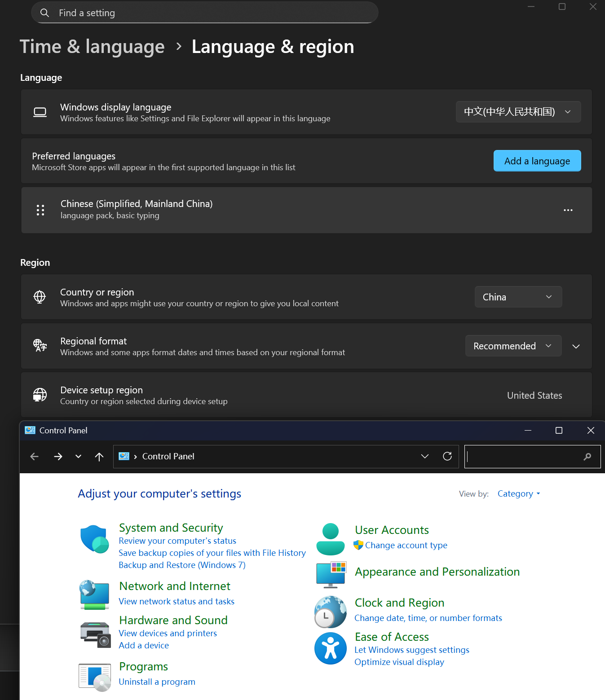
Task: Click the Clock and Region globe icon
Action: (331, 612)
